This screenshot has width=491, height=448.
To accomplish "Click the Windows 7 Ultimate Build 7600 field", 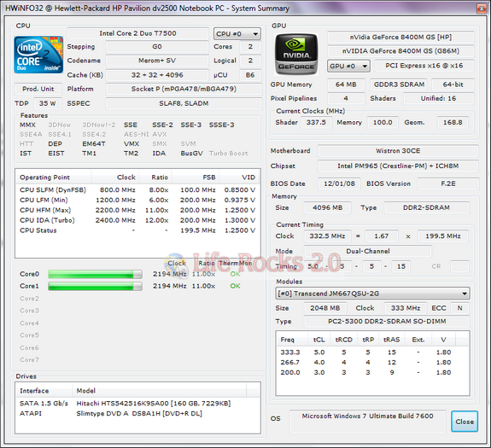I will 368,422.
